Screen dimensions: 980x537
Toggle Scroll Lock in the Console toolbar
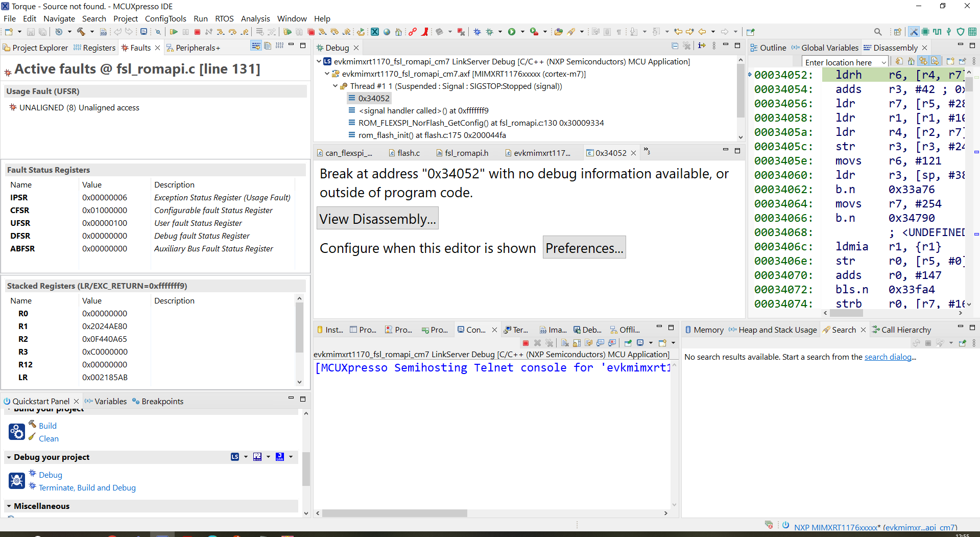577,343
